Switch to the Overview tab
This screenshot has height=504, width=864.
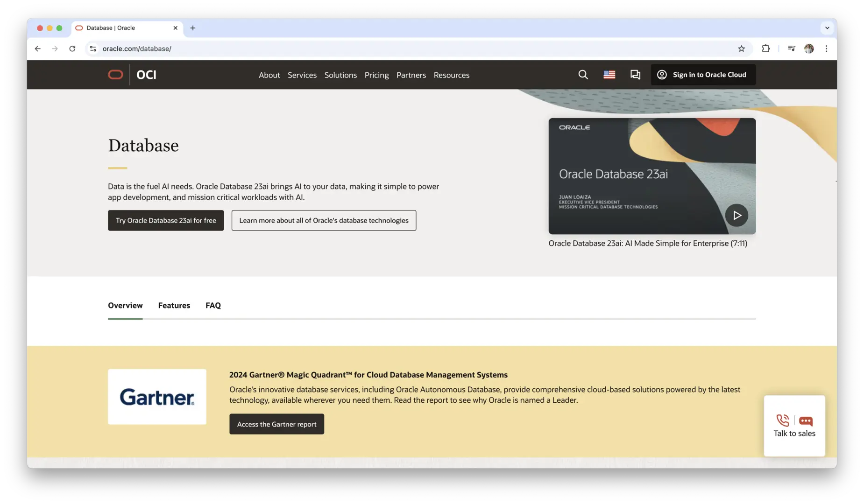125,305
